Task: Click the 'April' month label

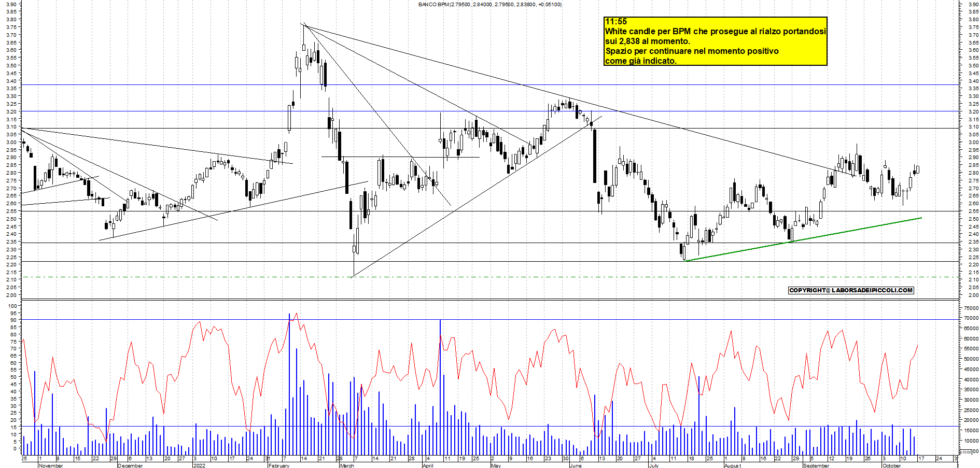Action: pos(428,465)
